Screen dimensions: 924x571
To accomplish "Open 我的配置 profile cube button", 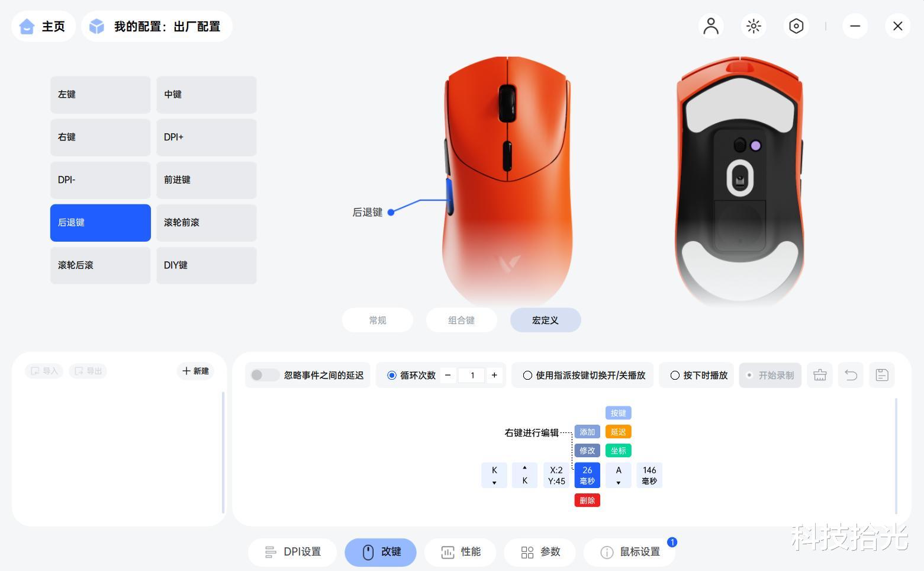I will (x=156, y=26).
